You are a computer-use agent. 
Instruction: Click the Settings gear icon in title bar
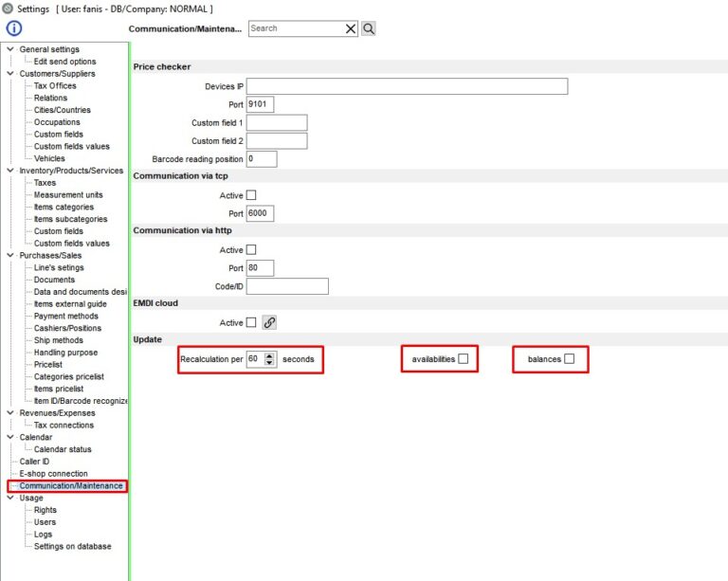(x=9, y=9)
